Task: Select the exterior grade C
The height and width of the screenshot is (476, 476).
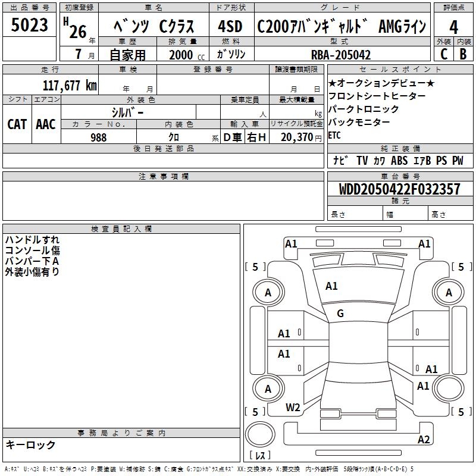Action: [444, 54]
